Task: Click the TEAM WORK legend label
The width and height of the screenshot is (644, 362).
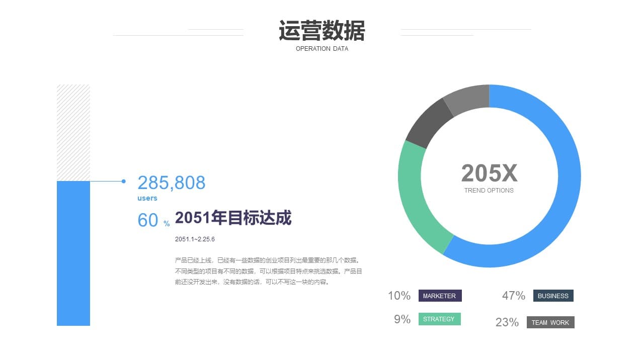Action: [550, 322]
